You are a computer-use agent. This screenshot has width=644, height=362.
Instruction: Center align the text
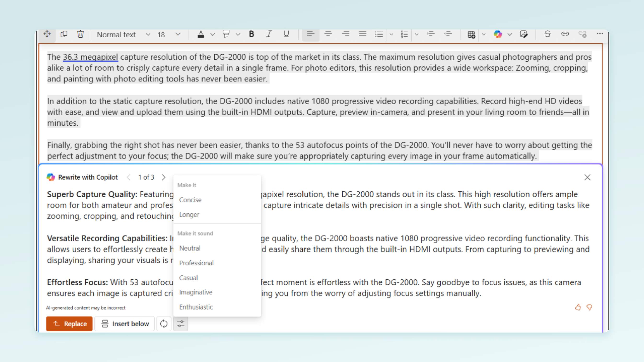[x=328, y=34]
